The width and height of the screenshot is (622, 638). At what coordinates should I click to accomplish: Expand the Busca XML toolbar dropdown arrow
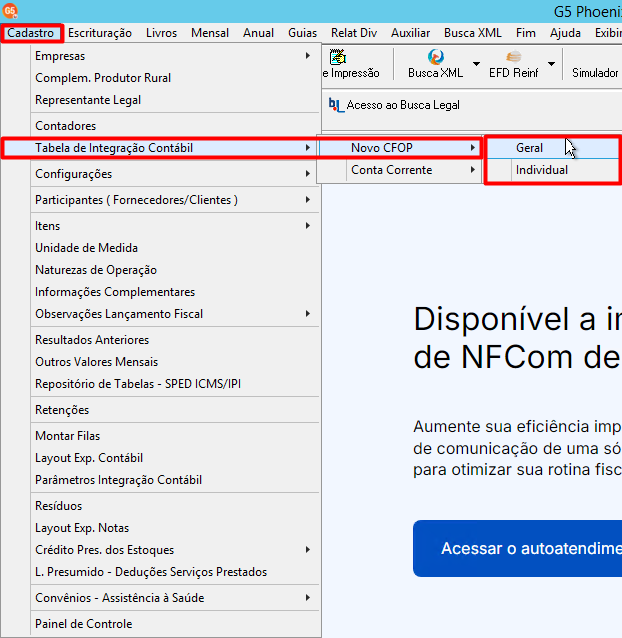click(x=476, y=64)
